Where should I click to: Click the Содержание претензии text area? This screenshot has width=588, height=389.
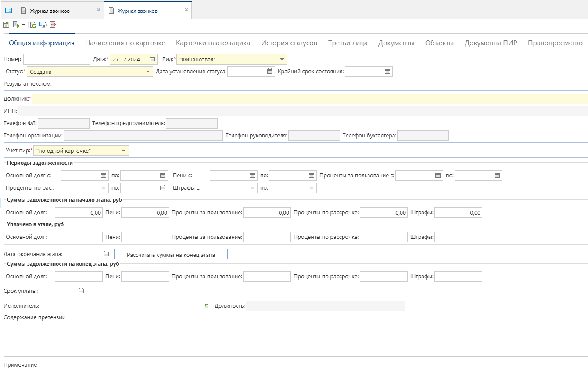point(296,340)
